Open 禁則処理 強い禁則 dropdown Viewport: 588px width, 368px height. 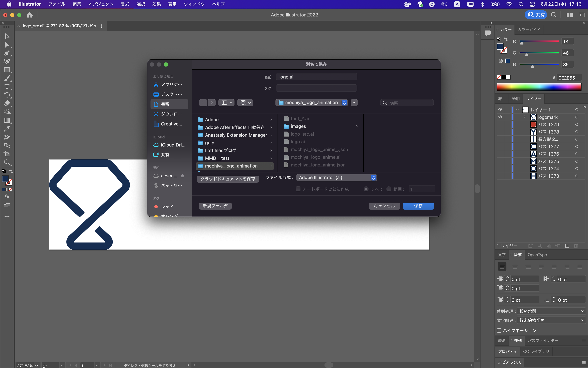coord(551,311)
